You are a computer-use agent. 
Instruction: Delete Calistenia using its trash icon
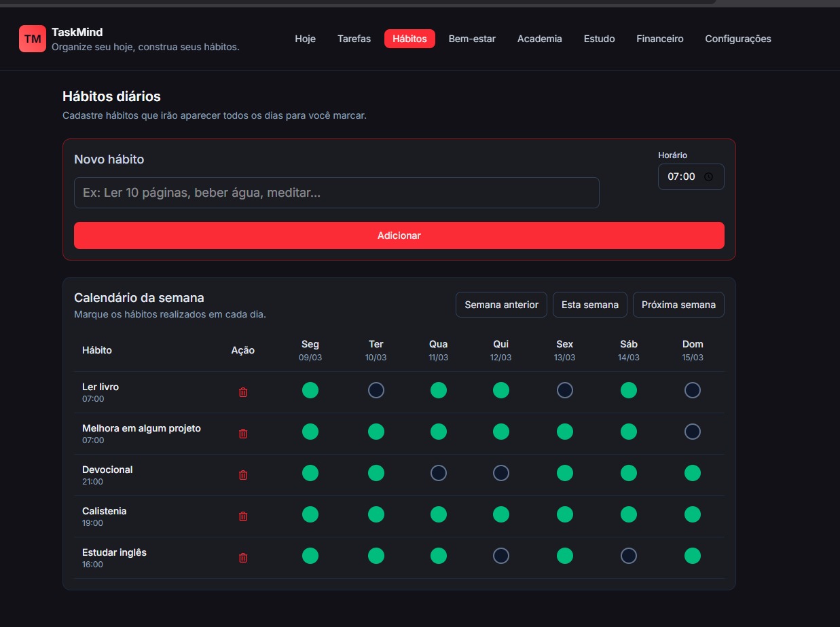(243, 516)
